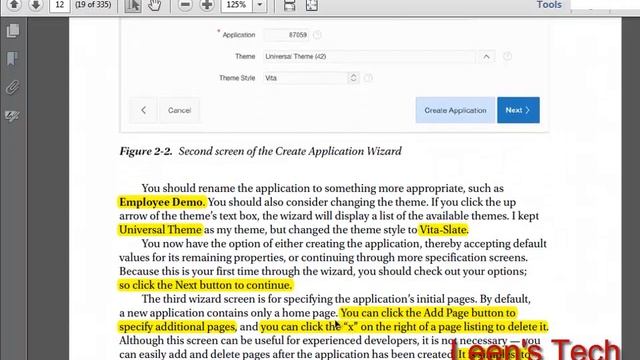Image resolution: width=640 pixels, height=360 pixels.
Task: Click highlighted 'specify additional pages'
Action: [x=178, y=327]
